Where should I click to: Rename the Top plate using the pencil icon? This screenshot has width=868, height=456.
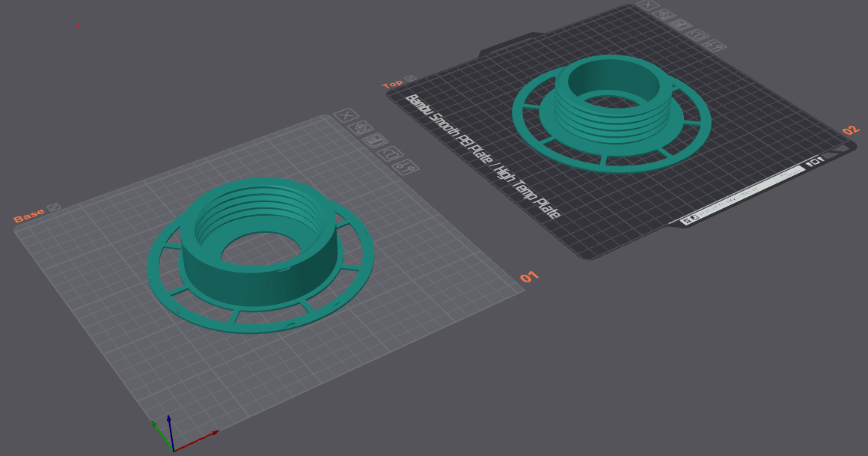410,77
